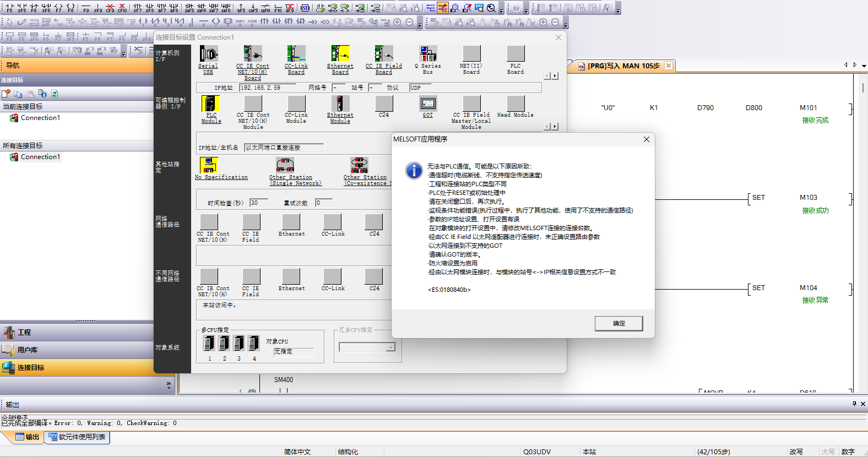The height and width of the screenshot is (457, 868).
Task: Click 确定 to dismiss the error
Action: pos(619,324)
